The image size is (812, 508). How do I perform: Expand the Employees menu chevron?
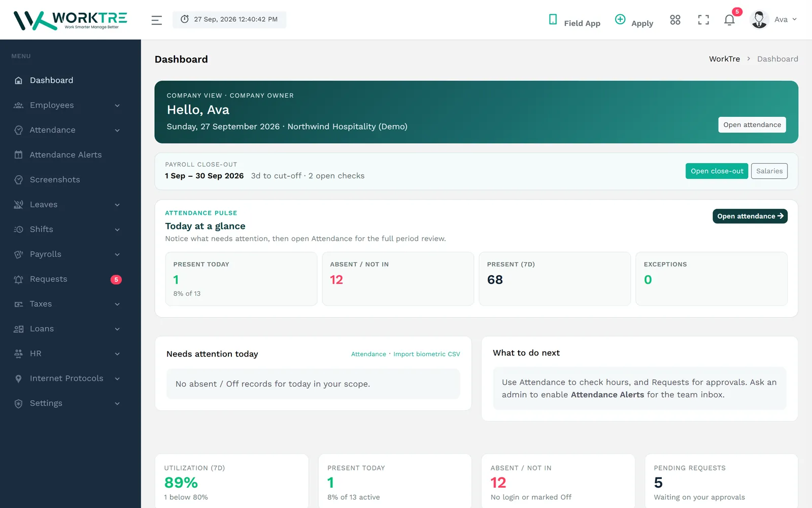pos(117,106)
